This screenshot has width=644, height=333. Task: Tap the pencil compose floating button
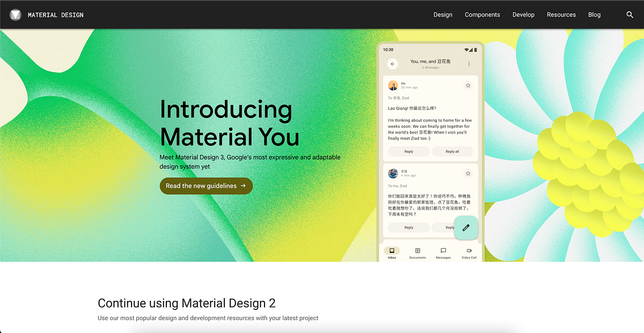click(x=466, y=228)
